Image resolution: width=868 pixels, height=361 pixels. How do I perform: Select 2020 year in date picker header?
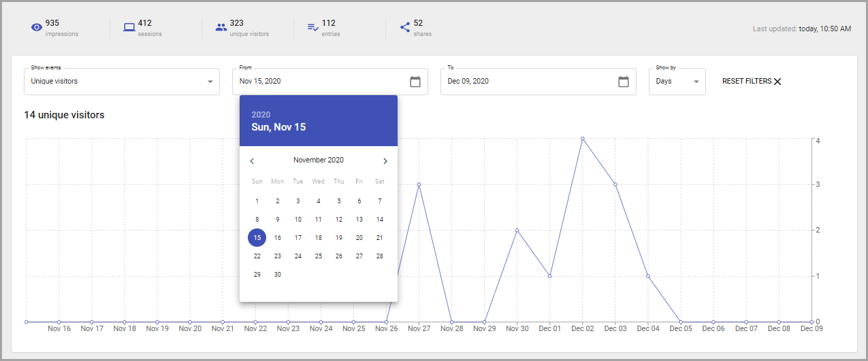click(261, 115)
